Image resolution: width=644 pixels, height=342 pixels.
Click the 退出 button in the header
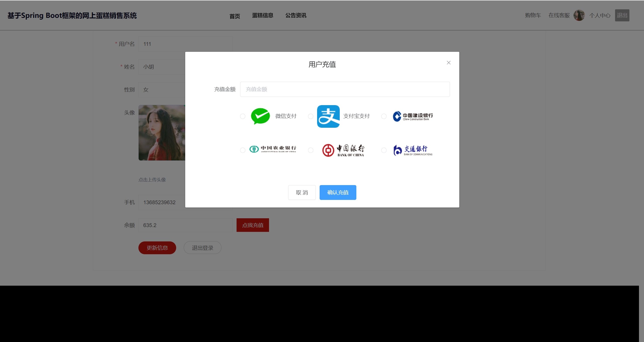(622, 15)
